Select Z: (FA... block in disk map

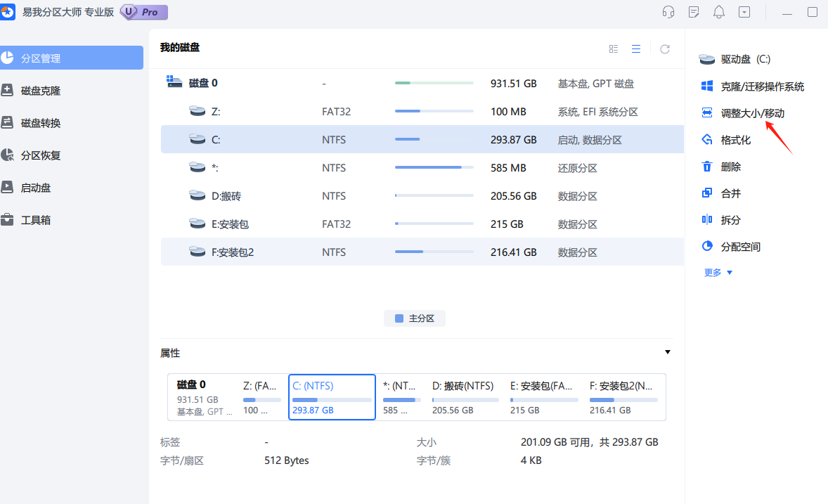[x=262, y=397]
